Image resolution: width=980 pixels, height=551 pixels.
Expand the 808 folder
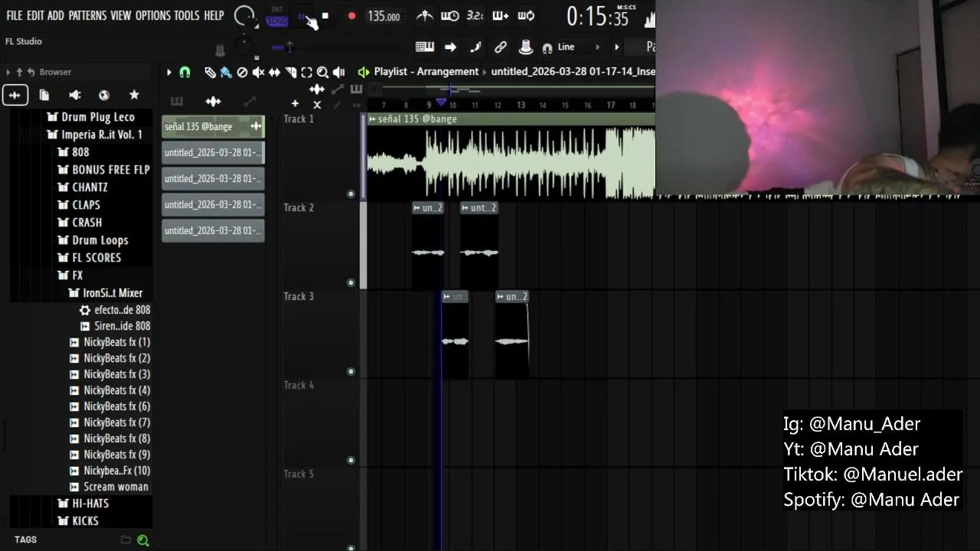(x=73, y=152)
